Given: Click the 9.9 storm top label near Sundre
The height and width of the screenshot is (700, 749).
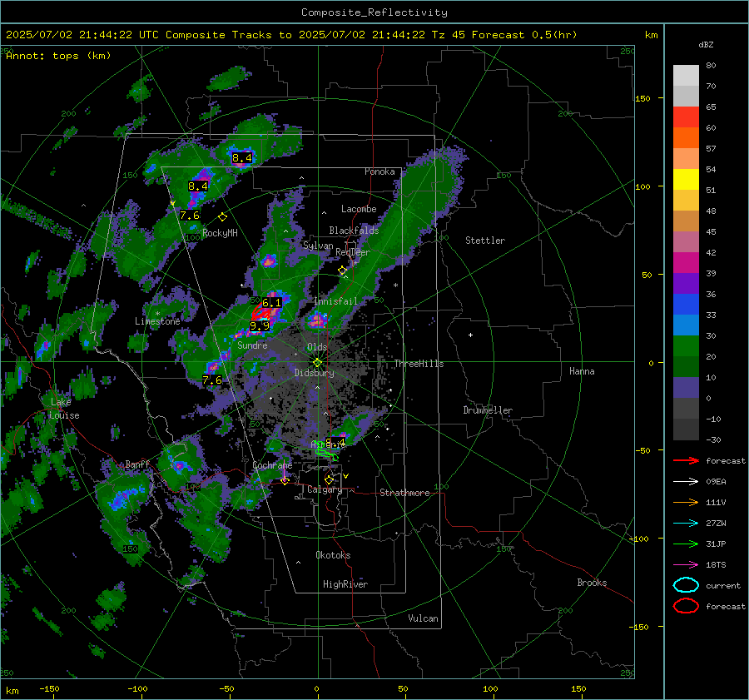Looking at the screenshot, I should click(x=260, y=326).
